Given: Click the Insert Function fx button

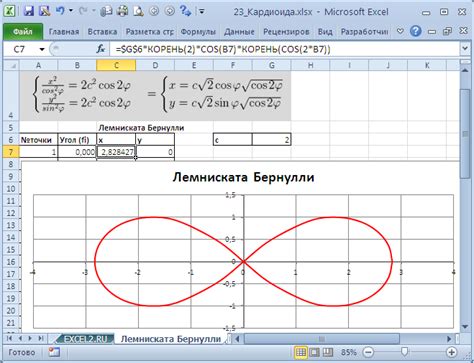Looking at the screenshot, I should pyautogui.click(x=101, y=50).
